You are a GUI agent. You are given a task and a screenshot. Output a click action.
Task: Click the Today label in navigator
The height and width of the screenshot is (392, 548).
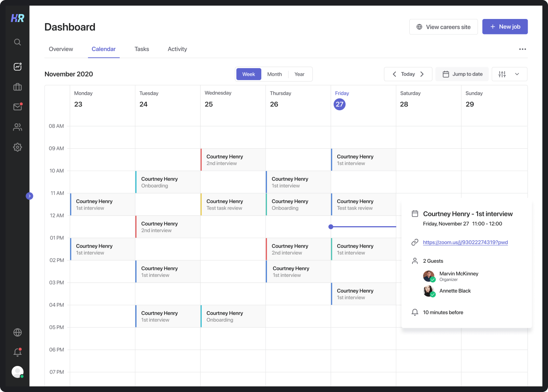(x=408, y=74)
